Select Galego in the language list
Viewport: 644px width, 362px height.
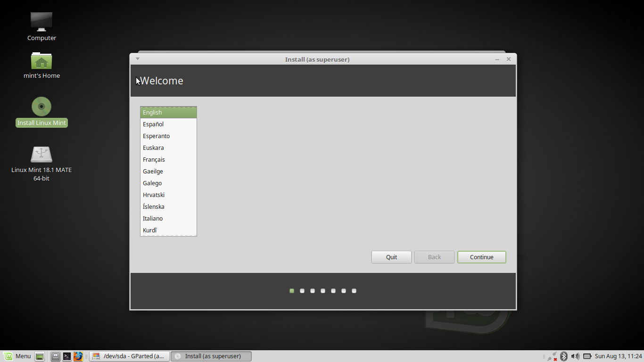click(168, 183)
